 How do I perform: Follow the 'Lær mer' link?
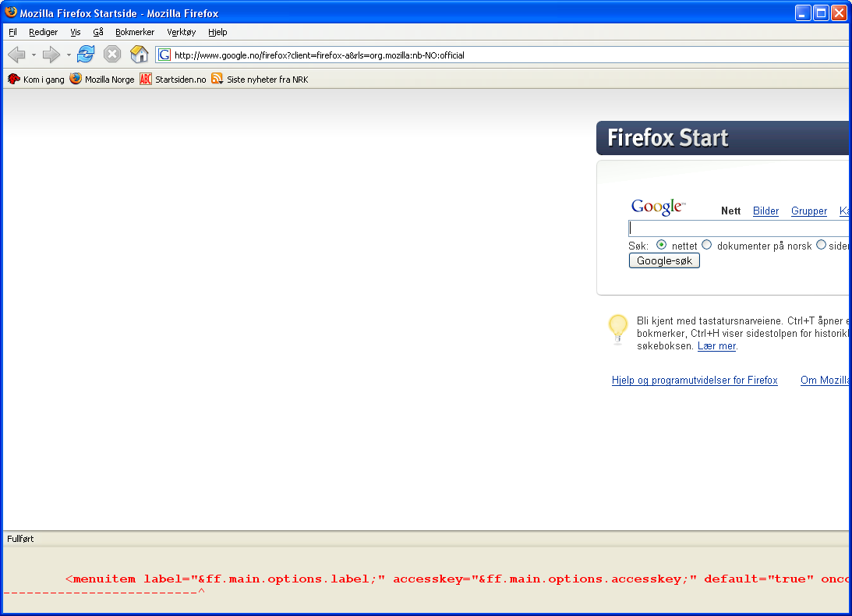point(716,346)
